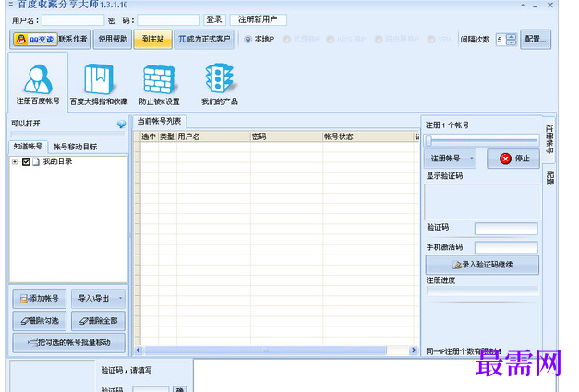Click the 删除全部 eraser button
This screenshot has width=579, height=392.
[98, 321]
